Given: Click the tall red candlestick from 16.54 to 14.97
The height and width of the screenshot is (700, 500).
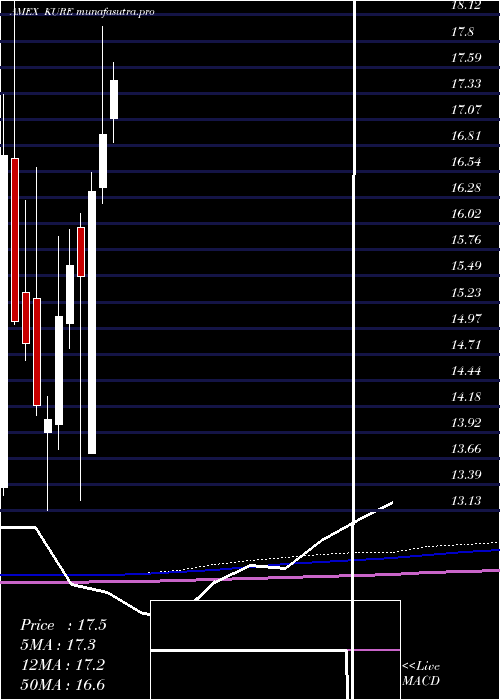Looking at the screenshot, I should 15,240.
